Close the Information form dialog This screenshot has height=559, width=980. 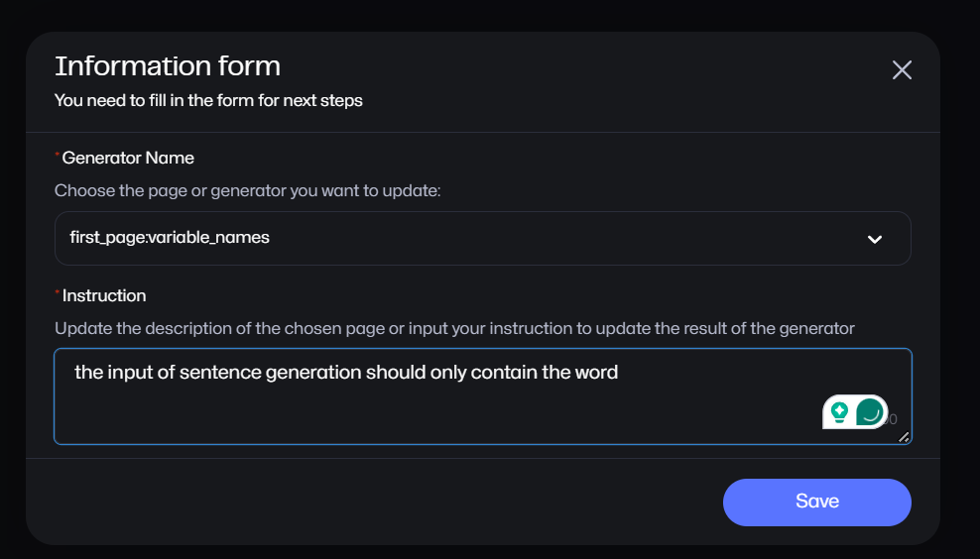(902, 70)
